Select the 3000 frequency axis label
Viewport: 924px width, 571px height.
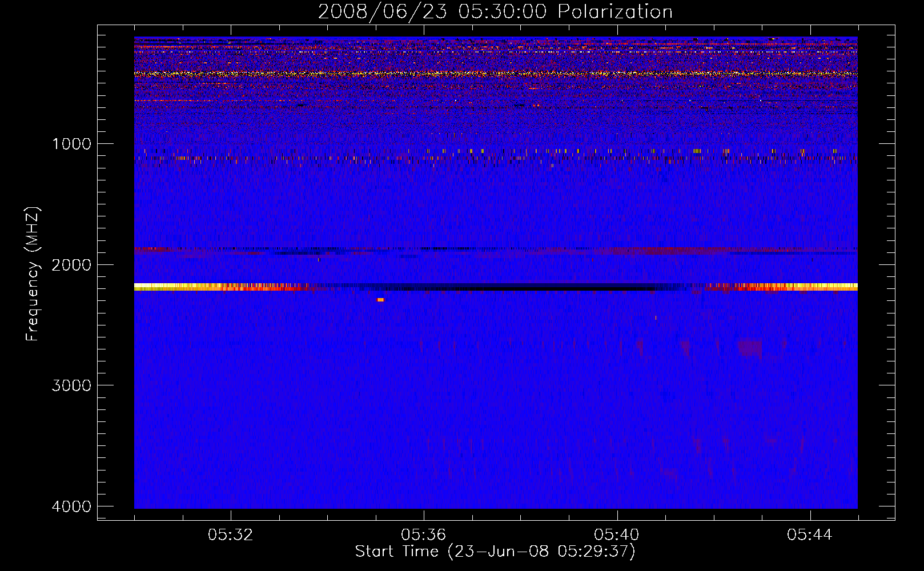coord(71,385)
